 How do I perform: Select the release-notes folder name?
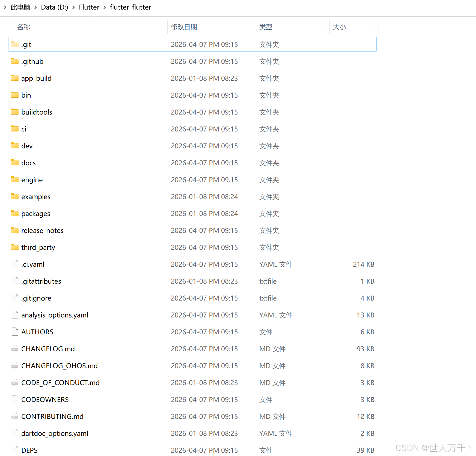pyautogui.click(x=42, y=230)
